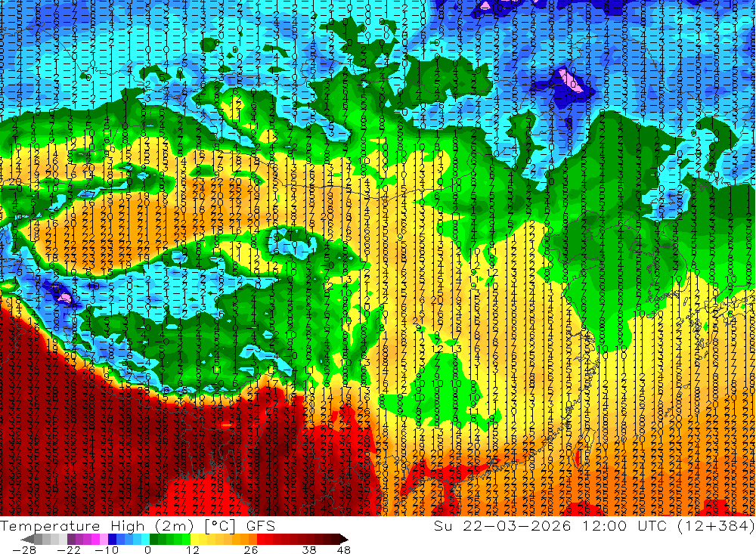Select the '38' label on the color scale
756x554 pixels.
[x=309, y=549]
